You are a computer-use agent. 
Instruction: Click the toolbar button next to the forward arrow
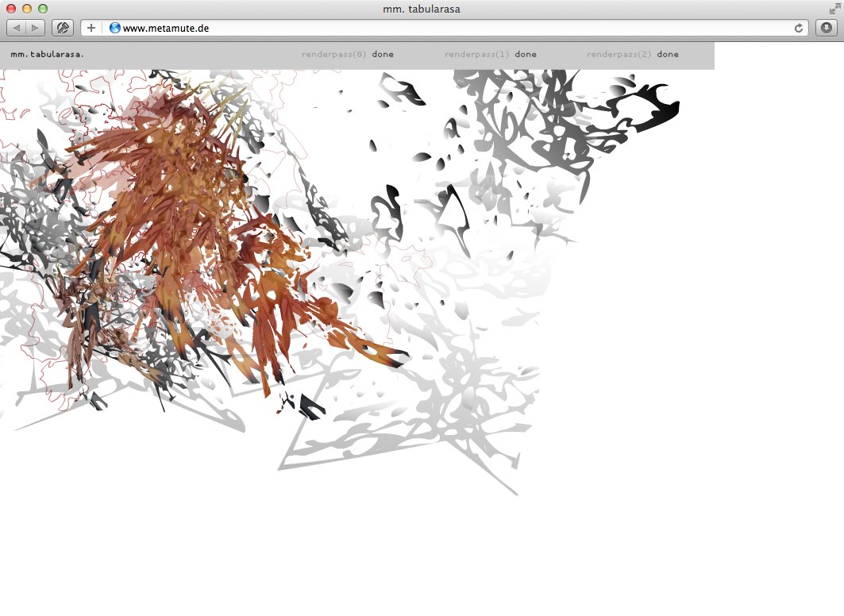click(63, 28)
